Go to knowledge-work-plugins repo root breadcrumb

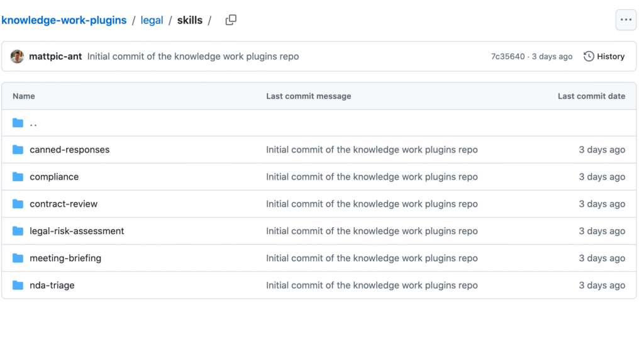tap(64, 20)
